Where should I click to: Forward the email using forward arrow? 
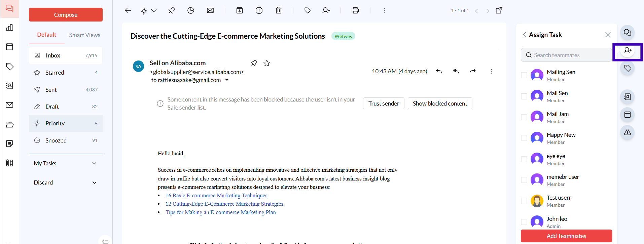pos(473,71)
